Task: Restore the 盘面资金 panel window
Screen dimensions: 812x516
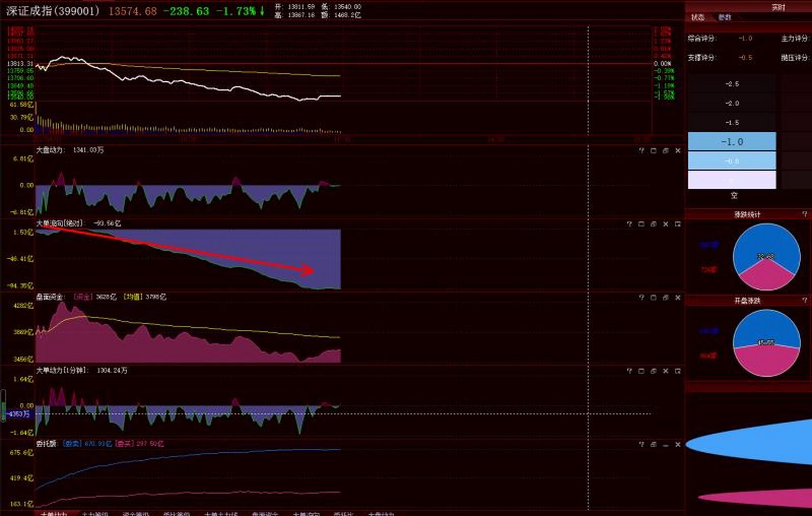Action: pyautogui.click(x=665, y=297)
